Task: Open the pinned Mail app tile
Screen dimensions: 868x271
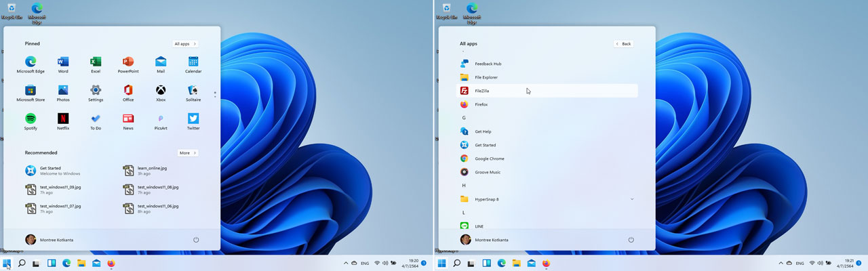Action: (161, 65)
